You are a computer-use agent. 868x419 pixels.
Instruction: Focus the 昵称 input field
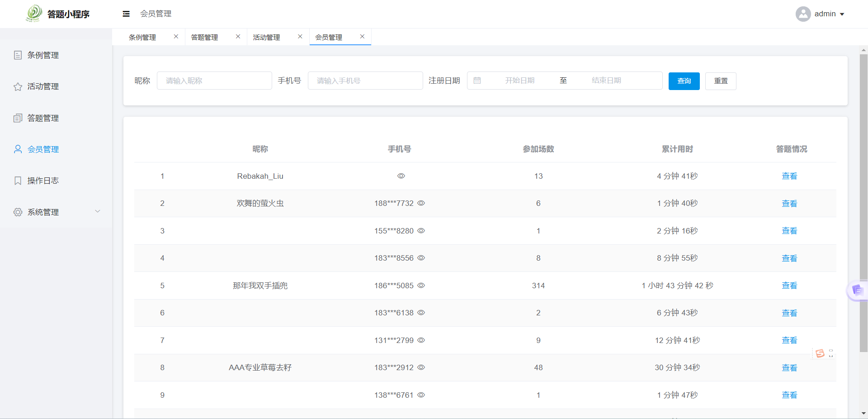click(214, 81)
